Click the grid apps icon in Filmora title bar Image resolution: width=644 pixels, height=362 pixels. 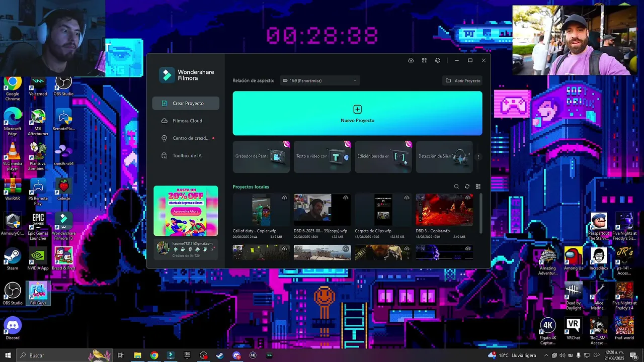tap(424, 60)
